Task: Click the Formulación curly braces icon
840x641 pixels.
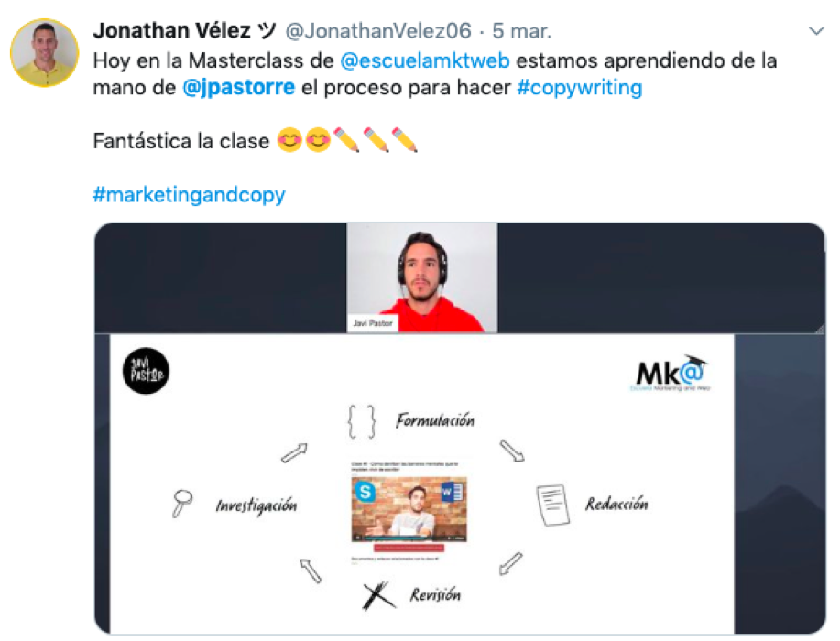Action: (x=362, y=421)
